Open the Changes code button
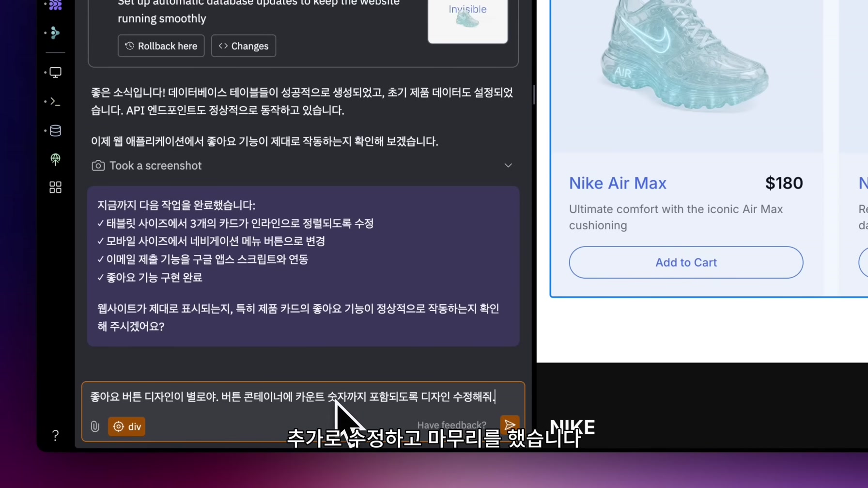This screenshot has height=488, width=868. tap(244, 46)
